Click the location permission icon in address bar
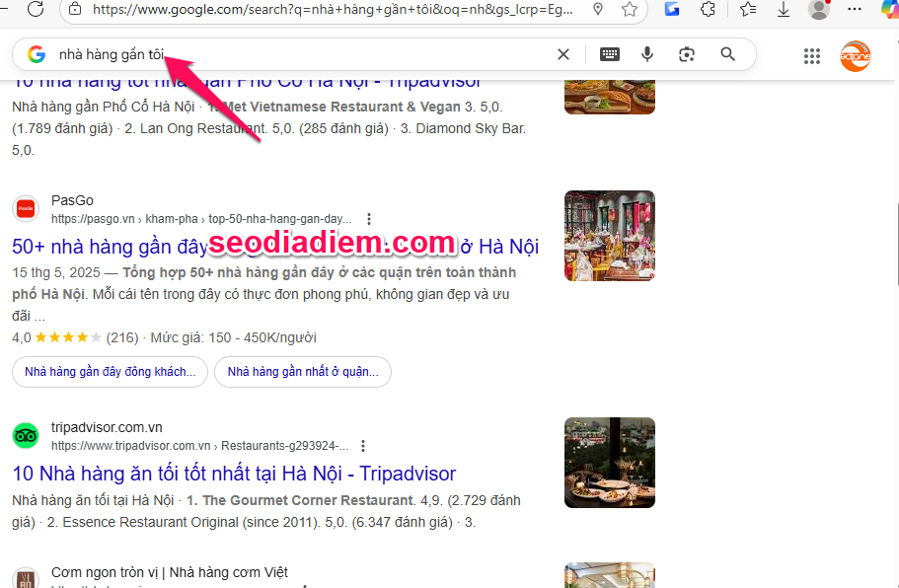 598,9
